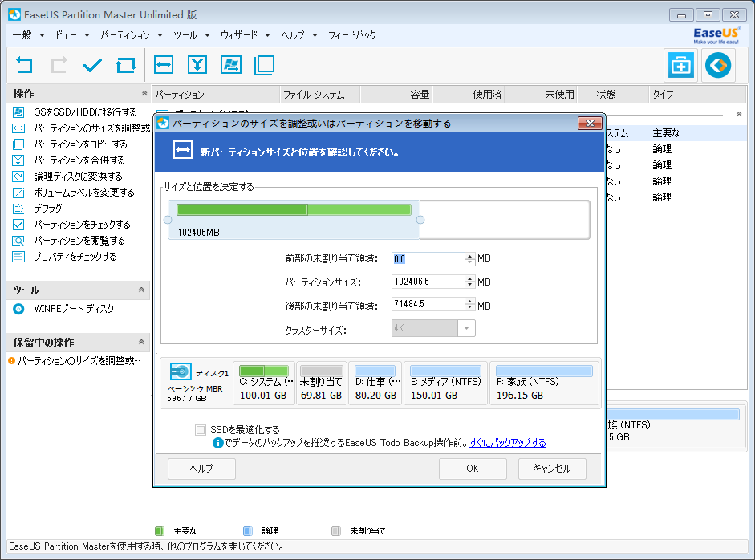
Task: Collapse the 操作 panel section
Action: tap(144, 93)
